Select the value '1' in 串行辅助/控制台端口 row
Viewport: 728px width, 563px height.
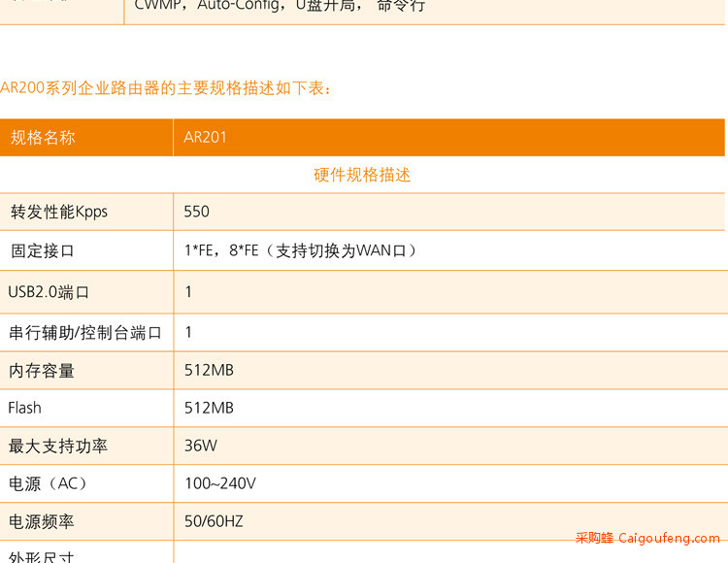(188, 332)
